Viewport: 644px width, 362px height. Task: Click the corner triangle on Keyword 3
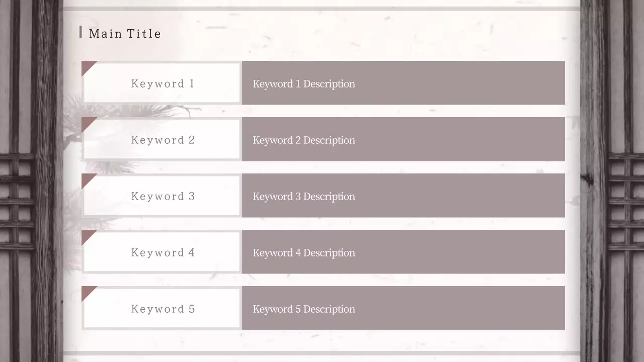click(87, 178)
